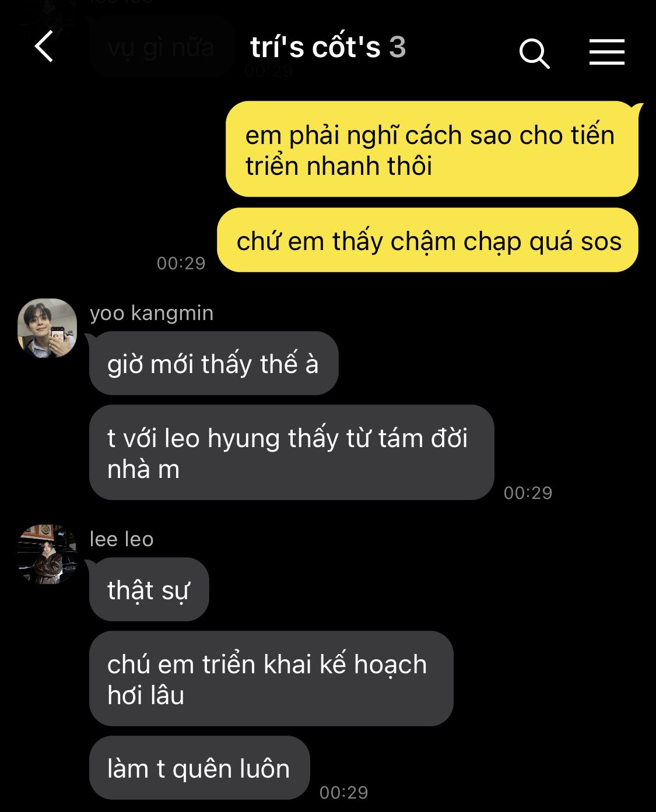Tap message "chứ em thấy chậm chạp quá sos"
This screenshot has width=656, height=812.
click(x=427, y=240)
